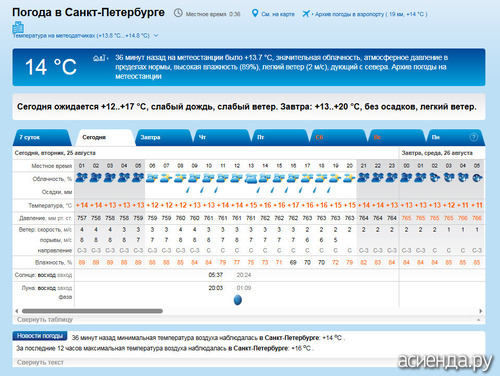500x376 pixels.
Task: Click the weather station icon in blue banner
Action: tap(99, 58)
